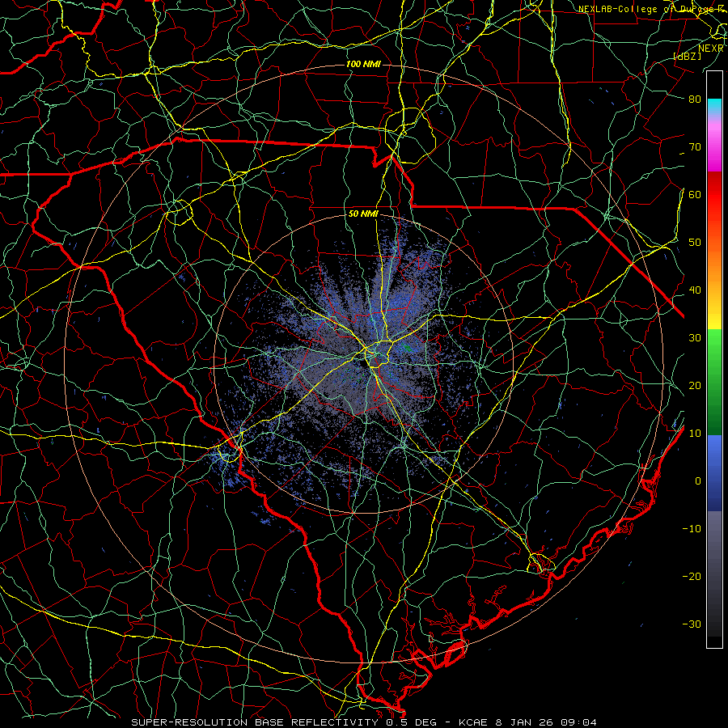Click the -20 value on the dBZ scale
This screenshot has width=728, height=728.
(692, 577)
